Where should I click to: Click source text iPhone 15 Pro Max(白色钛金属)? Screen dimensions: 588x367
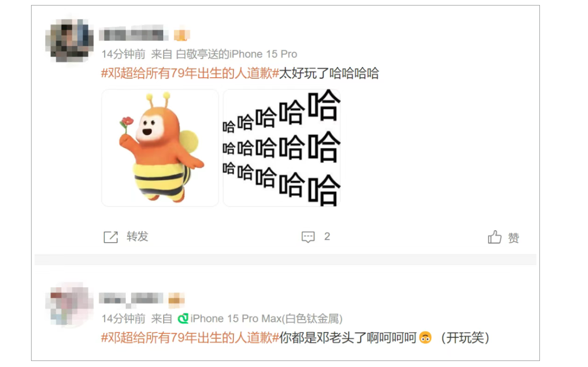click(266, 318)
